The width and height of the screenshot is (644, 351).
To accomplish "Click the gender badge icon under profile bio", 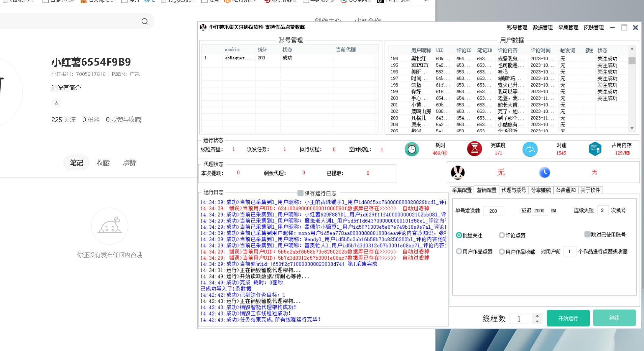I will coord(56,103).
